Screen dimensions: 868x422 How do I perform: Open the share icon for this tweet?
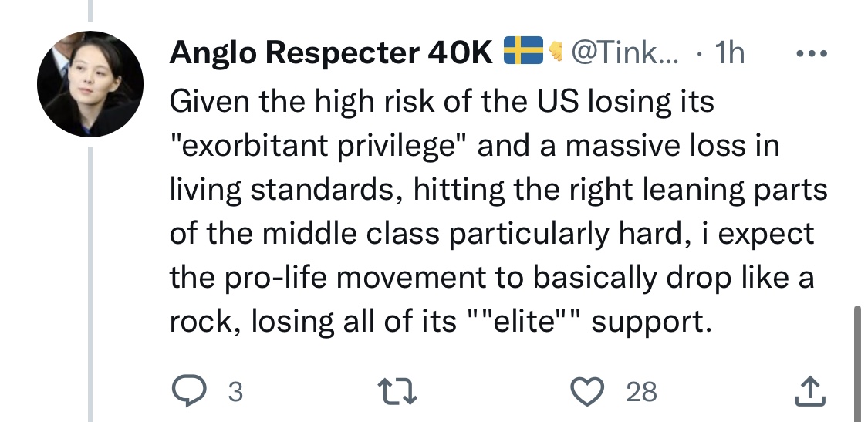pyautogui.click(x=809, y=392)
